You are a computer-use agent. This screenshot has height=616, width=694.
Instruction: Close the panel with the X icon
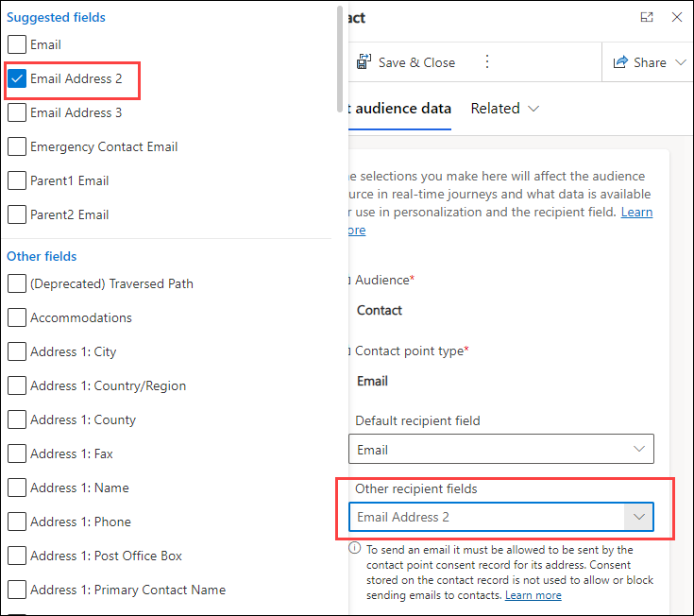click(676, 18)
